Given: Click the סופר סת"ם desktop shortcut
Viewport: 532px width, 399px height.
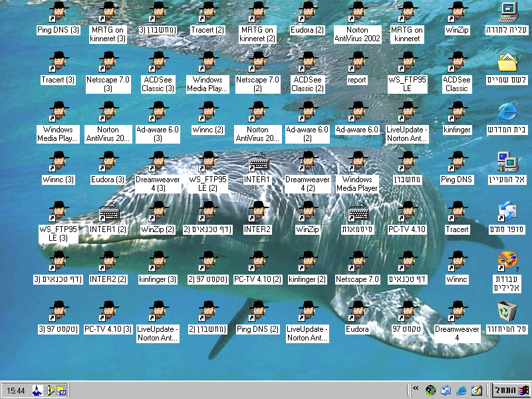Looking at the screenshot, I should [507, 217].
